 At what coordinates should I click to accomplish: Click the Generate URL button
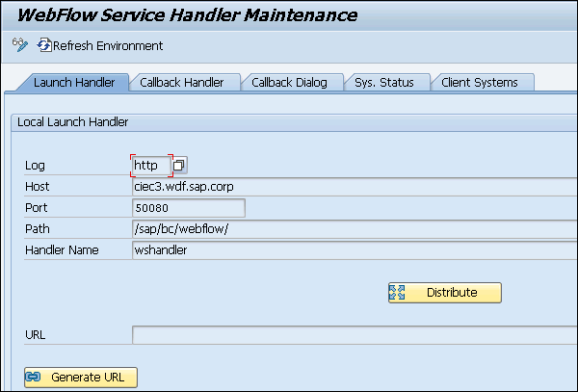click(x=81, y=377)
